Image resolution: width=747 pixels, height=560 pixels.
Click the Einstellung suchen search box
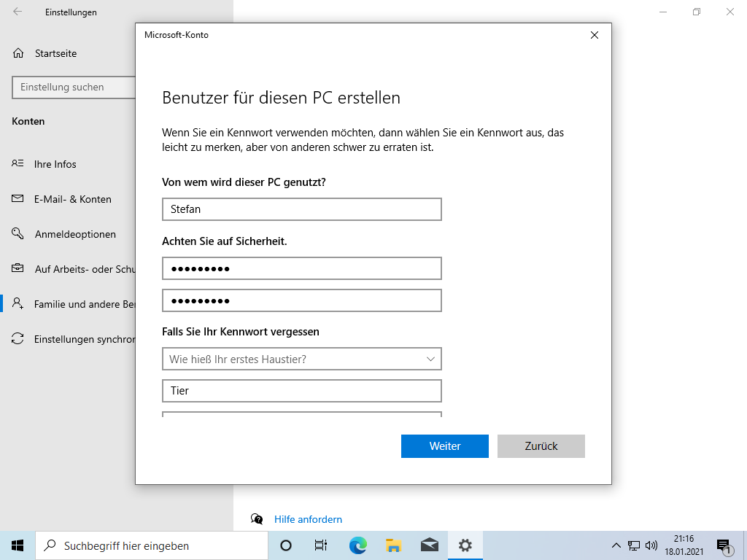pyautogui.click(x=74, y=87)
